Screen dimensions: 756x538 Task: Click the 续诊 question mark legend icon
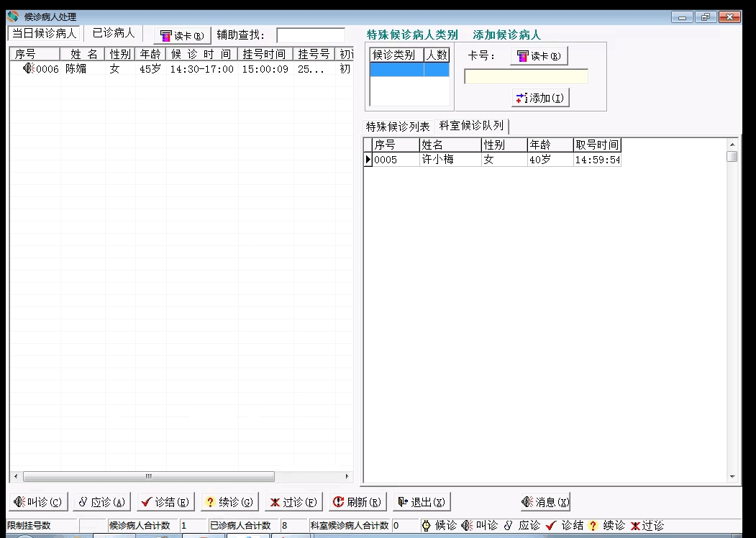tap(593, 526)
